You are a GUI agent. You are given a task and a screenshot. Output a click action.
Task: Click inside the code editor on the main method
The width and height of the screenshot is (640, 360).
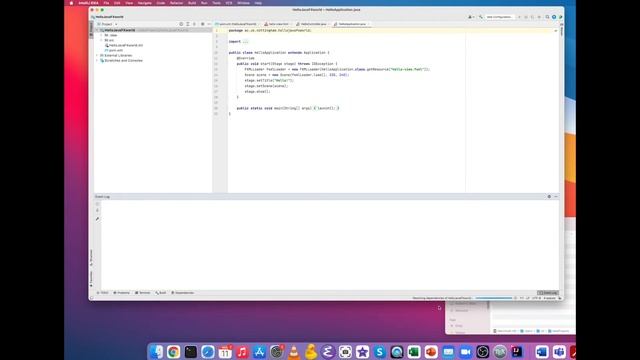click(288, 108)
